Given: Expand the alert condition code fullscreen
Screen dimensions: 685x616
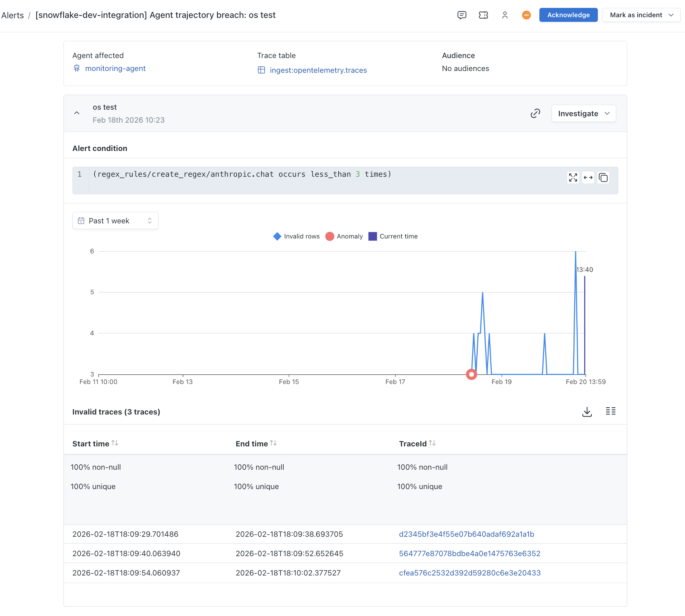Looking at the screenshot, I should coord(573,177).
